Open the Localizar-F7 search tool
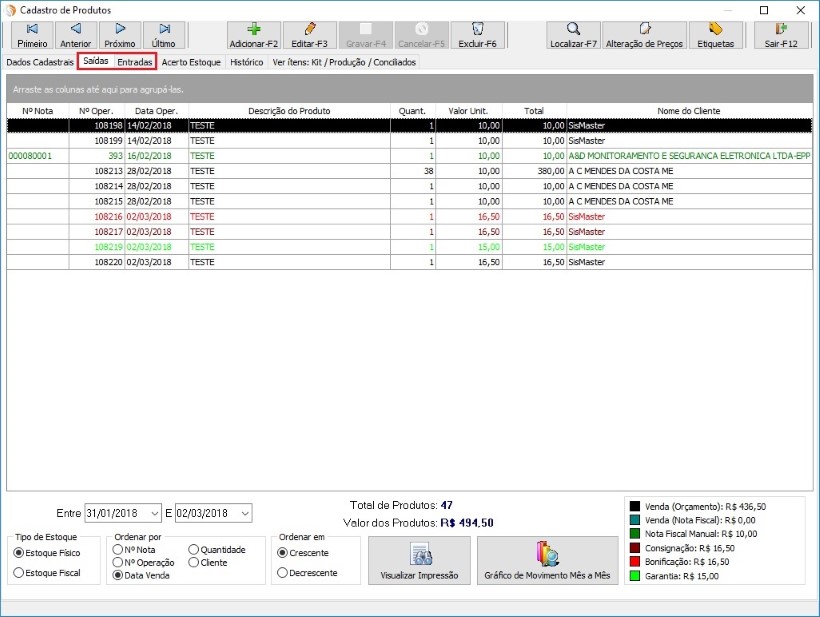Image resolution: width=820 pixels, height=617 pixels. 573,35
